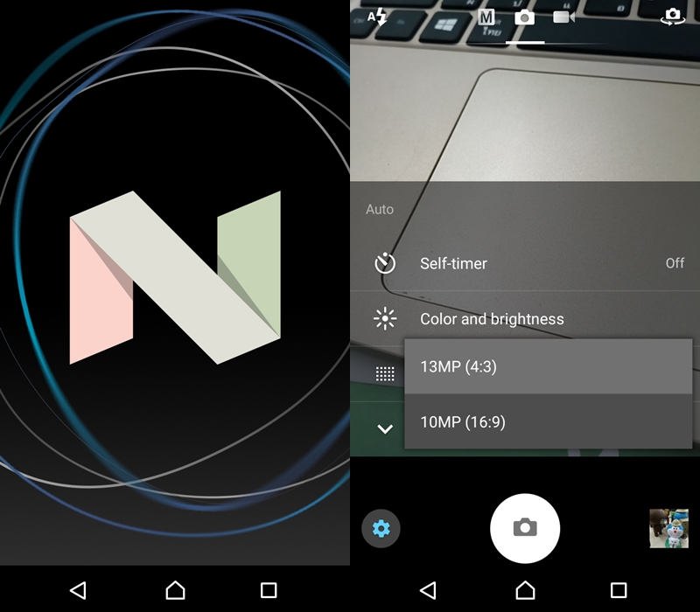Choose 13MP (4:3) resolution

(x=549, y=366)
